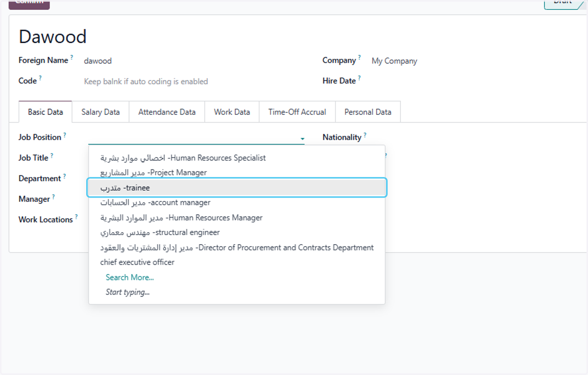Click the help icon beside Code

pos(40,78)
